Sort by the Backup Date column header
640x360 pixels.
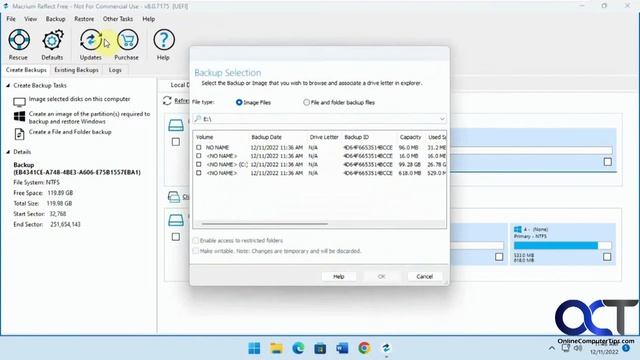[x=278, y=137]
